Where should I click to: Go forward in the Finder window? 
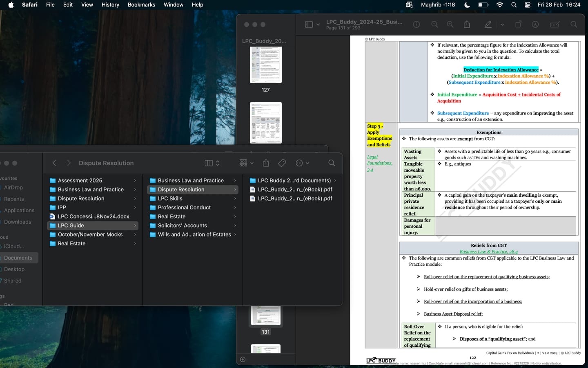[69, 163]
